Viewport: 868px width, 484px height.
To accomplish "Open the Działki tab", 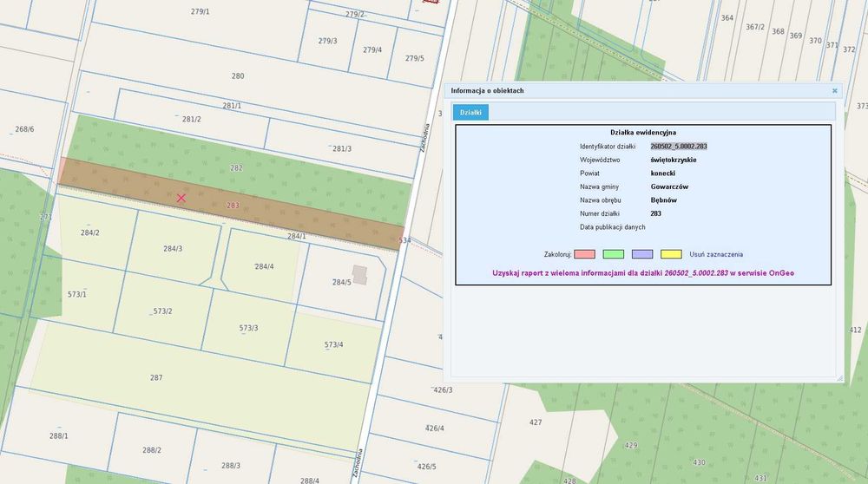I will (x=470, y=112).
